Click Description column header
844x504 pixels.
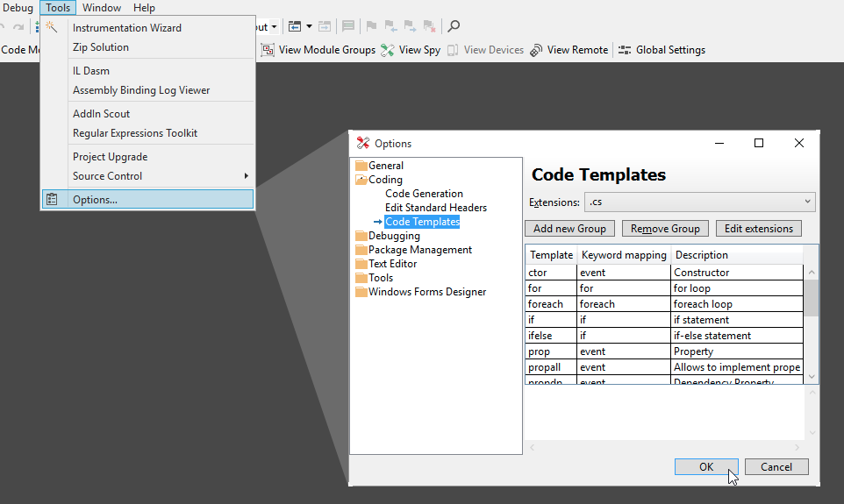(737, 254)
